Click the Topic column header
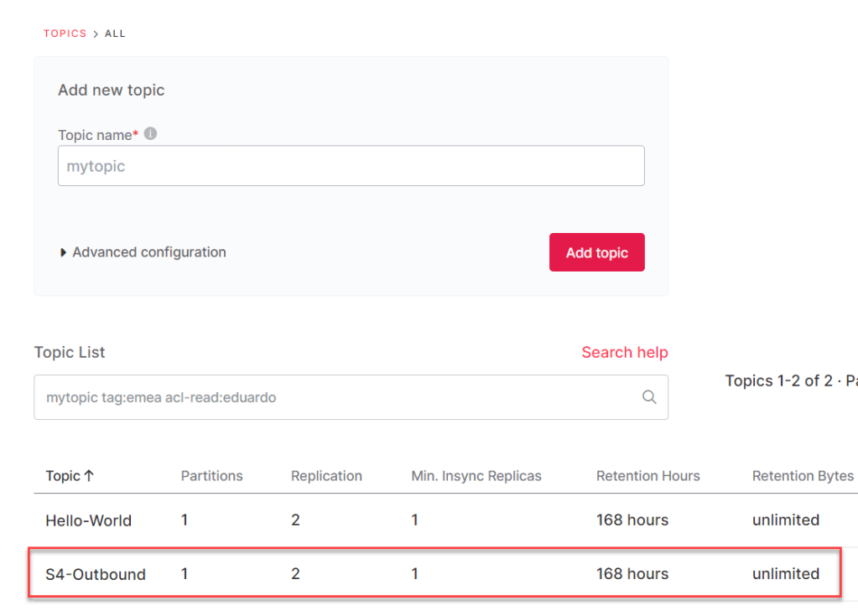This screenshot has height=616, width=858. pyautogui.click(x=63, y=476)
